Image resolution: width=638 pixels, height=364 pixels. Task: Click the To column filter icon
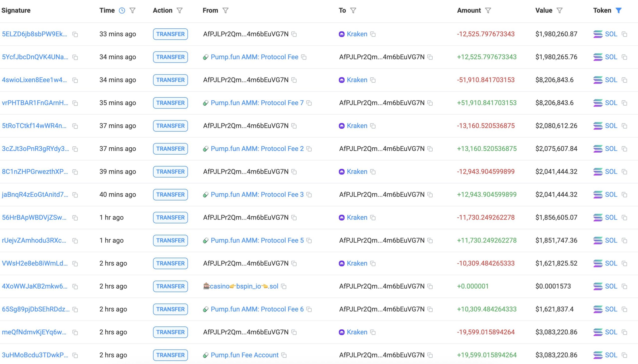[x=353, y=10]
